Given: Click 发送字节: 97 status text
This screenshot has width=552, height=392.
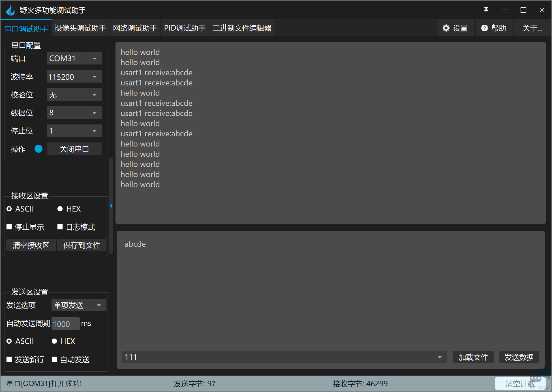Looking at the screenshot, I should [x=194, y=384].
